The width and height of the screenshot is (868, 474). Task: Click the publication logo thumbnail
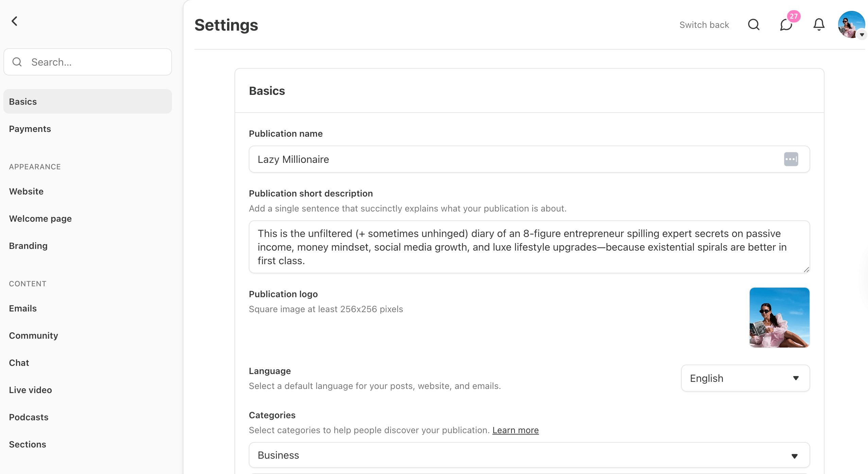click(x=779, y=318)
